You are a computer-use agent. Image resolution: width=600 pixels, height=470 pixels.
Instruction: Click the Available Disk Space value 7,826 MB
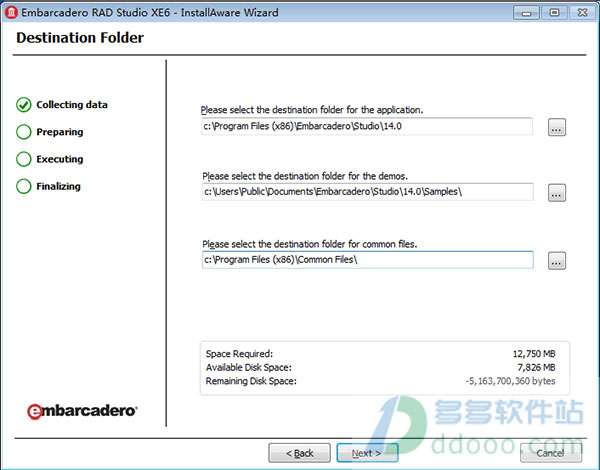pyautogui.click(x=536, y=367)
